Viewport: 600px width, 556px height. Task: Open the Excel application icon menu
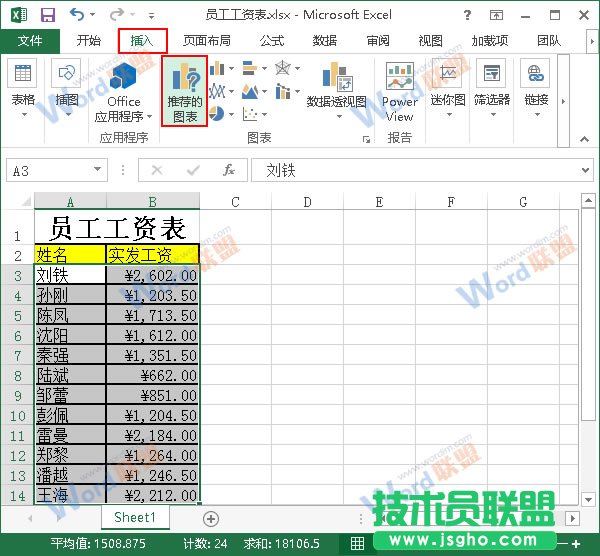coord(19,15)
